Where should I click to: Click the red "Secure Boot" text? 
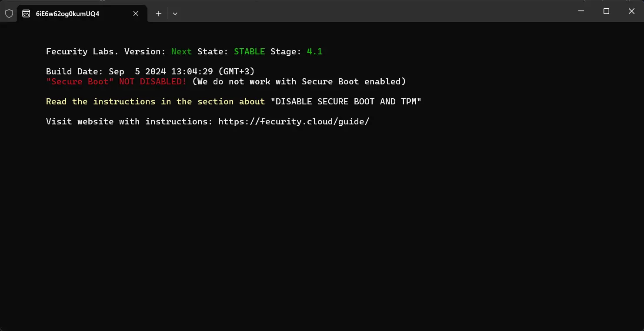(x=80, y=81)
